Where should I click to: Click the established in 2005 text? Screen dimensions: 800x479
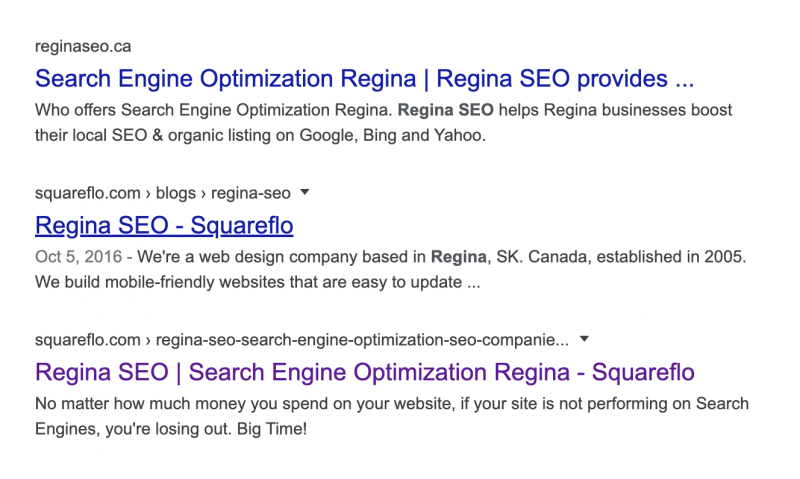tap(671, 257)
